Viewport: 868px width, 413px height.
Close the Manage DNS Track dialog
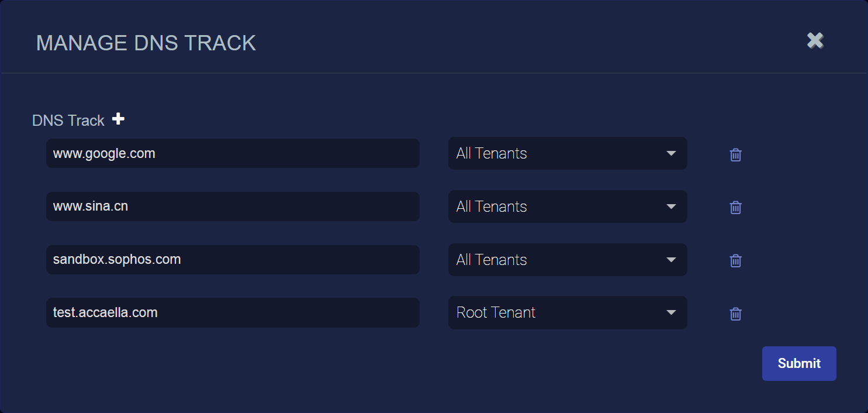(815, 40)
